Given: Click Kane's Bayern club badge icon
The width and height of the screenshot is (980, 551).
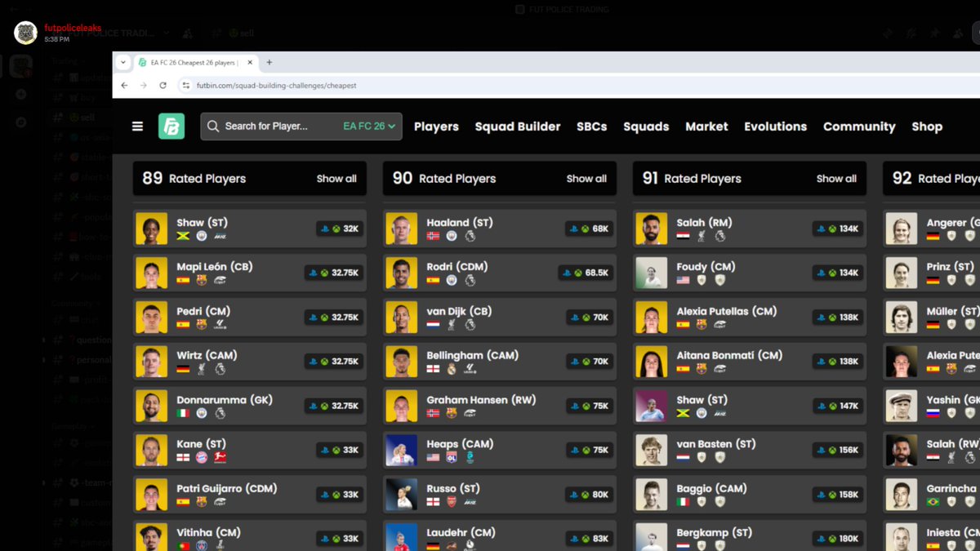Looking at the screenshot, I should point(202,458).
